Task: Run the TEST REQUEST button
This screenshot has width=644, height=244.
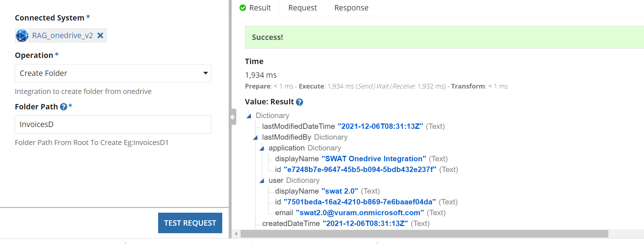Action: pyautogui.click(x=190, y=223)
